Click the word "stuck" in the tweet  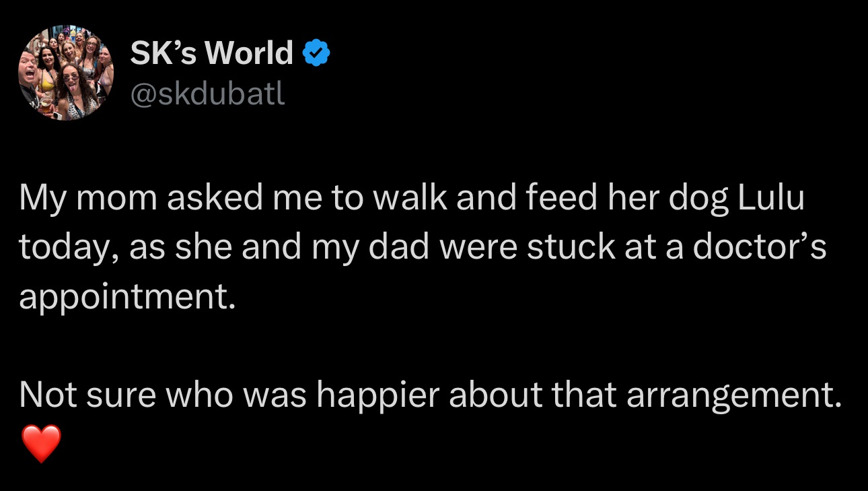point(569,248)
